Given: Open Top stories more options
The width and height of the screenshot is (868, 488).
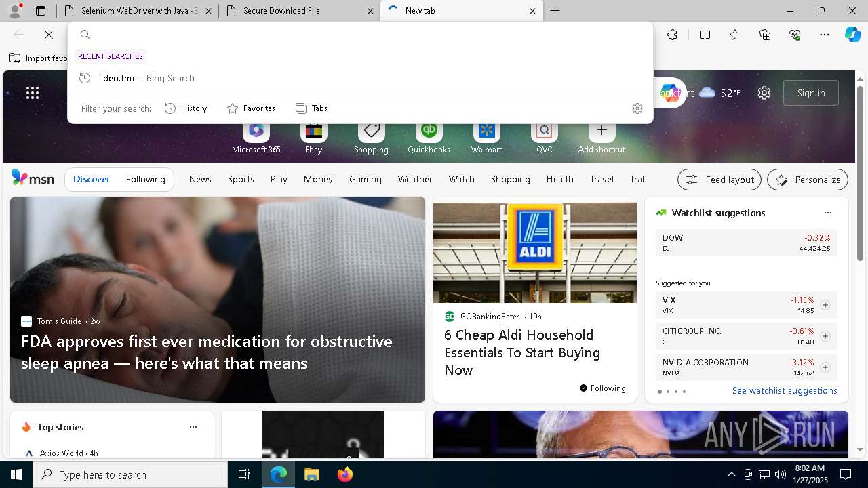Looking at the screenshot, I should coord(193,427).
